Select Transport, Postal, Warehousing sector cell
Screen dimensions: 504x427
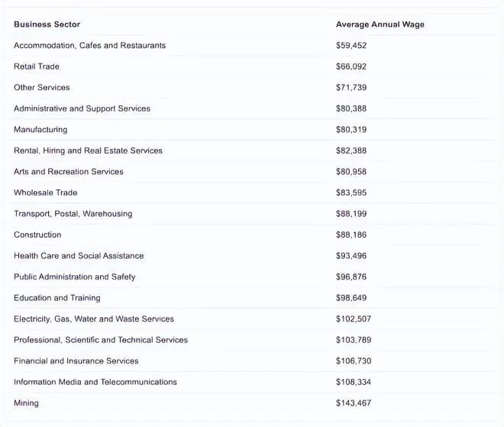73,214
